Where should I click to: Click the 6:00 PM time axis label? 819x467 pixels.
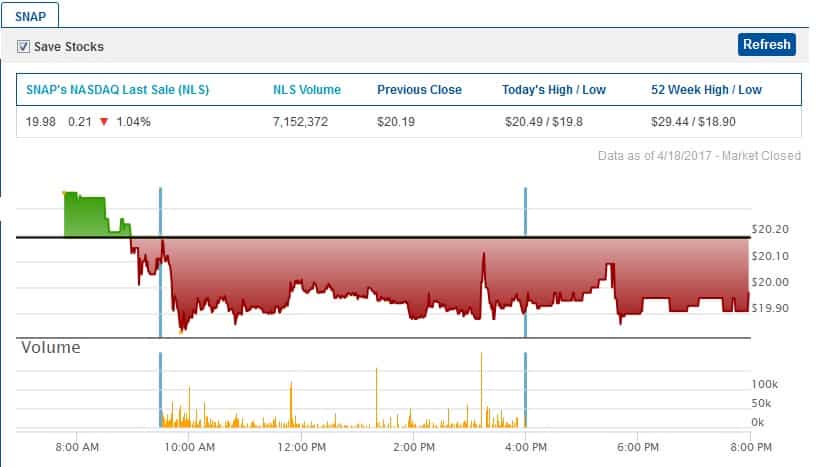pos(638,447)
